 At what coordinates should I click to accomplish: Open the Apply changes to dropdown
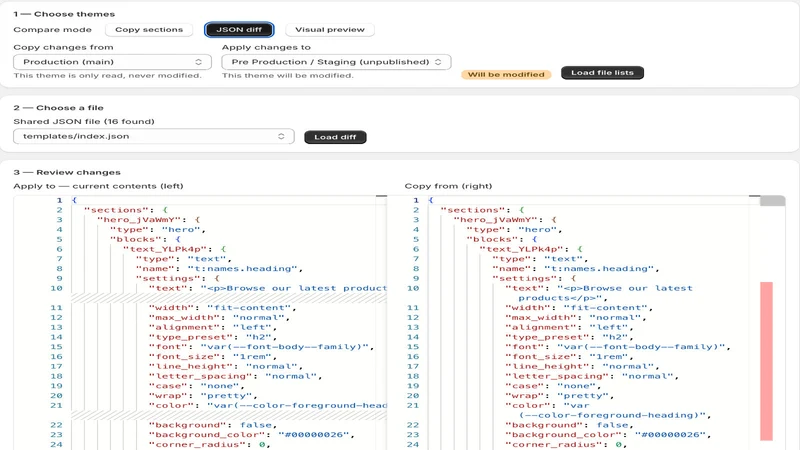(x=336, y=62)
